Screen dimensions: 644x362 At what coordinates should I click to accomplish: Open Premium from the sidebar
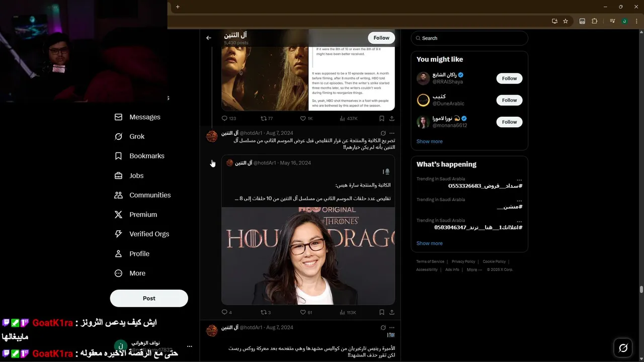tap(135, 215)
